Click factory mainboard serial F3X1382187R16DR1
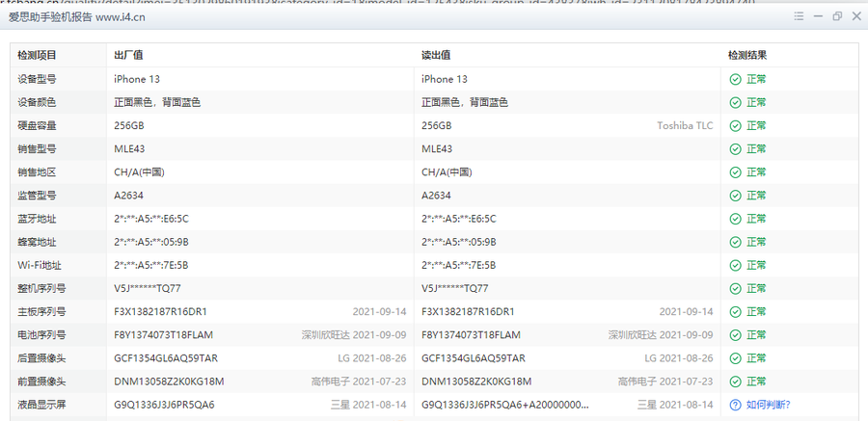 [x=160, y=311]
